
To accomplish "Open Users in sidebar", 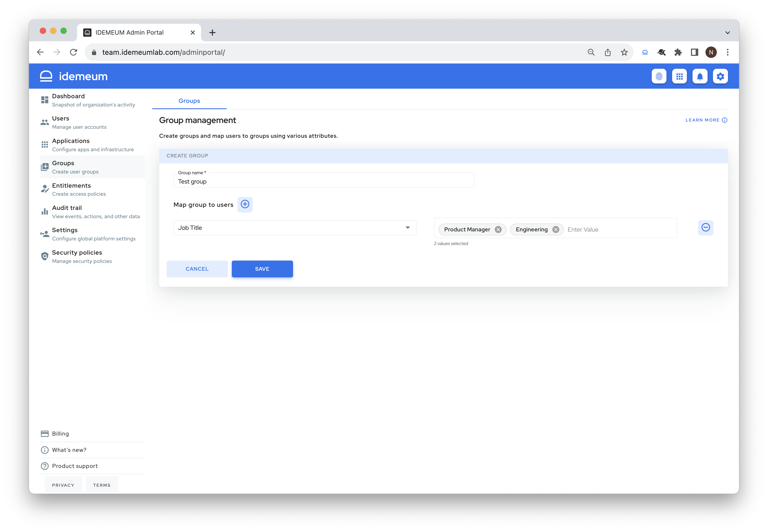I will click(x=92, y=122).
